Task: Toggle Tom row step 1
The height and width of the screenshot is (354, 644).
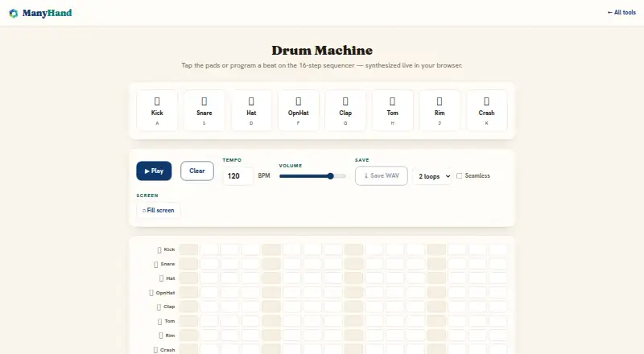Action: pyautogui.click(x=188, y=321)
